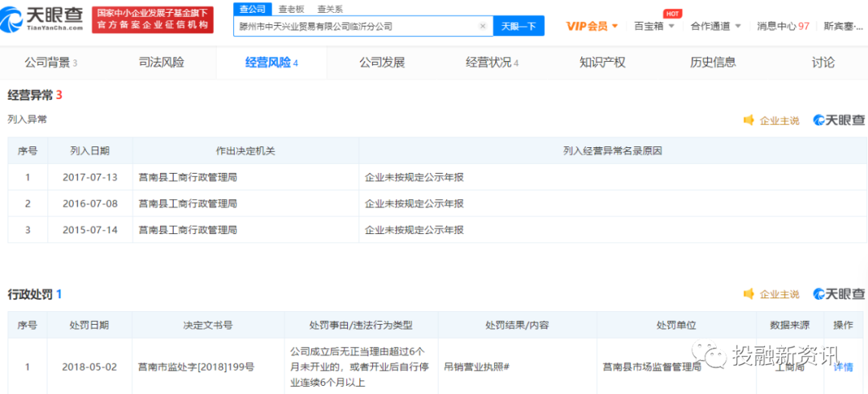Click the 处罚事由/违法行为类型 column header
Viewport: 868px width, 394px height.
(362, 326)
